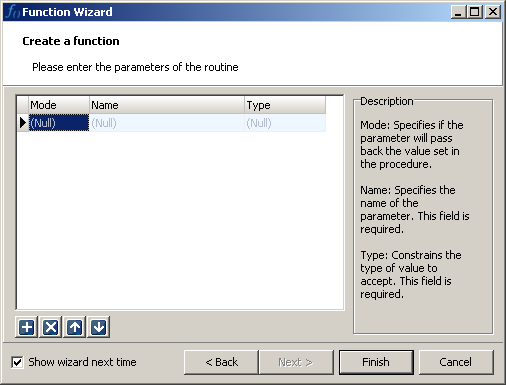This screenshot has width=506, height=385.
Task: Cancel the Function Wizard
Action: pyautogui.click(x=456, y=362)
